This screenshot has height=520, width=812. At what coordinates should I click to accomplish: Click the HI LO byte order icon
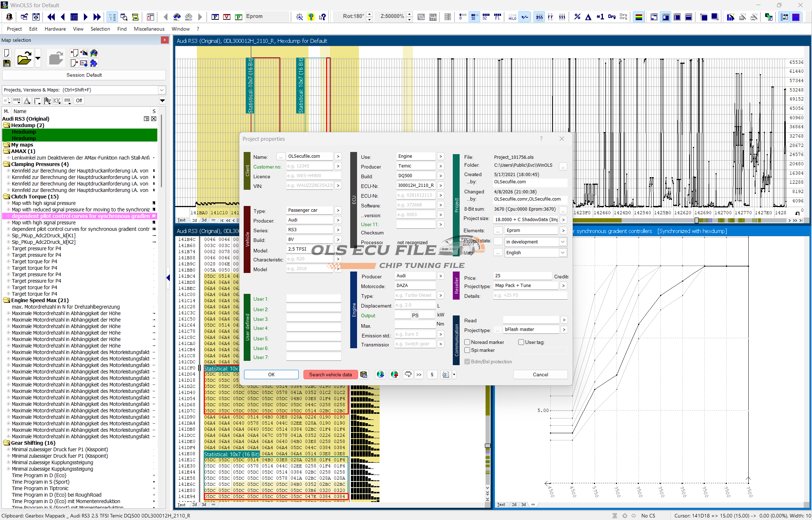coord(512,17)
